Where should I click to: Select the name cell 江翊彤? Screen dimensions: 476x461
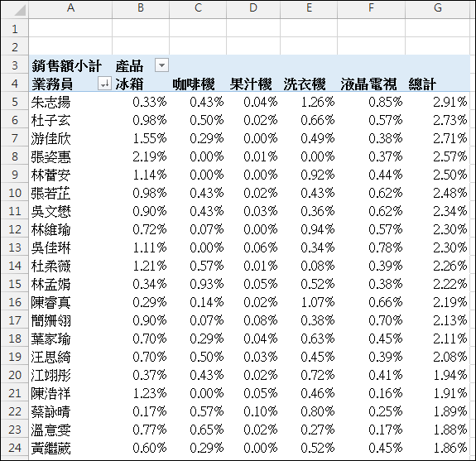70,375
